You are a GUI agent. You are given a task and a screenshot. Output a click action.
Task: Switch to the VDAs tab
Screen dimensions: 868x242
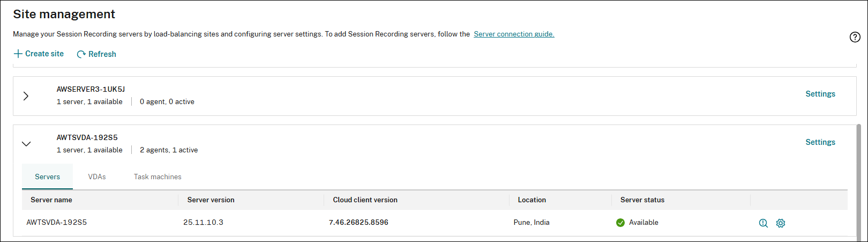[97, 177]
